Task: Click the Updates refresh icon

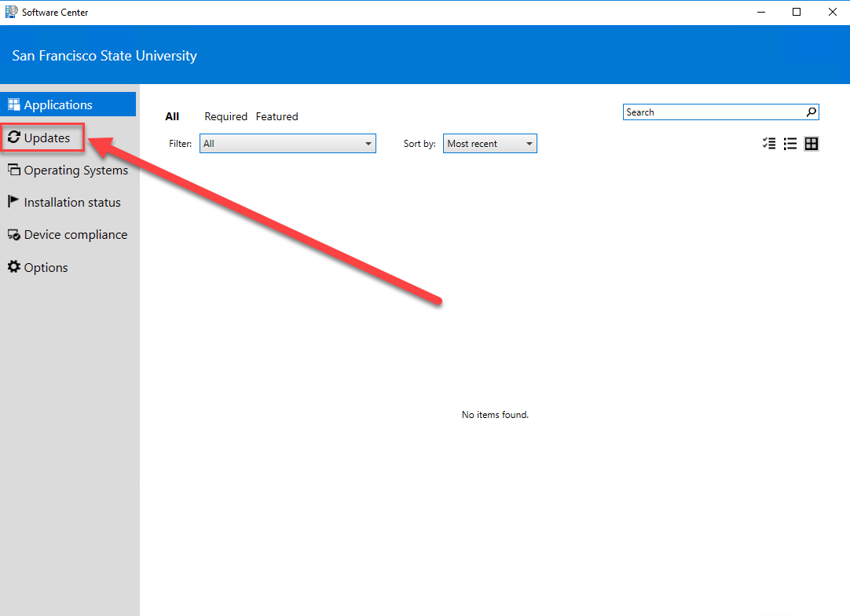Action: click(x=13, y=137)
